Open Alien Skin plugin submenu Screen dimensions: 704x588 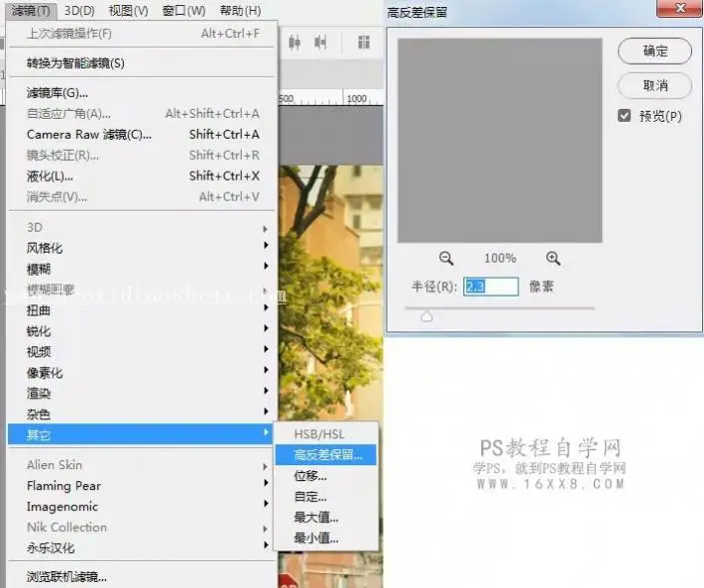(142, 465)
